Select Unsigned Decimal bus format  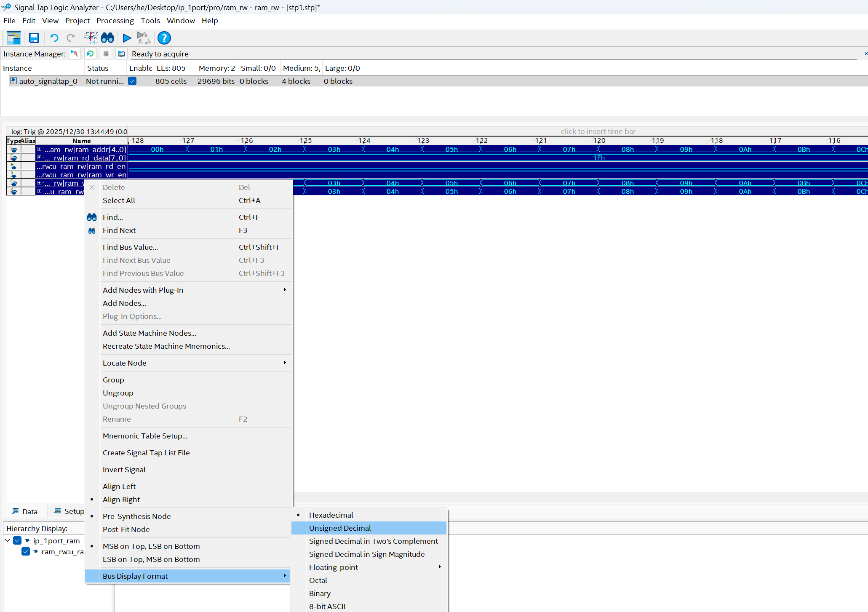coord(340,528)
